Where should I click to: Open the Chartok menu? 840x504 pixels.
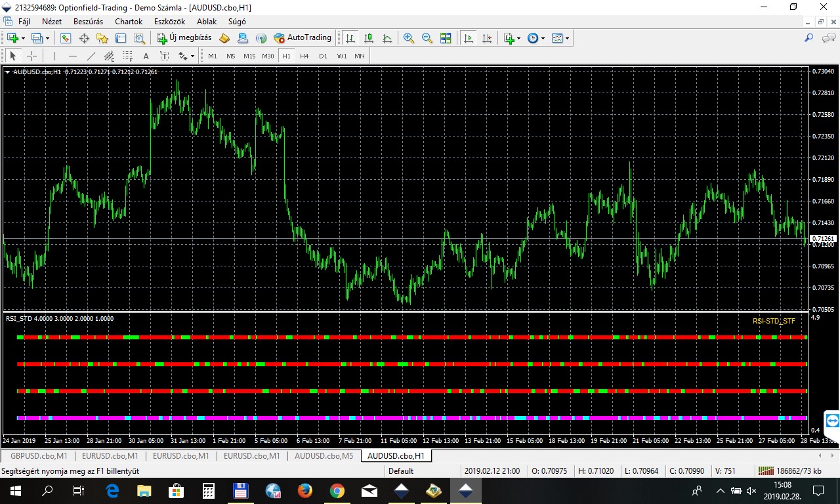(129, 22)
